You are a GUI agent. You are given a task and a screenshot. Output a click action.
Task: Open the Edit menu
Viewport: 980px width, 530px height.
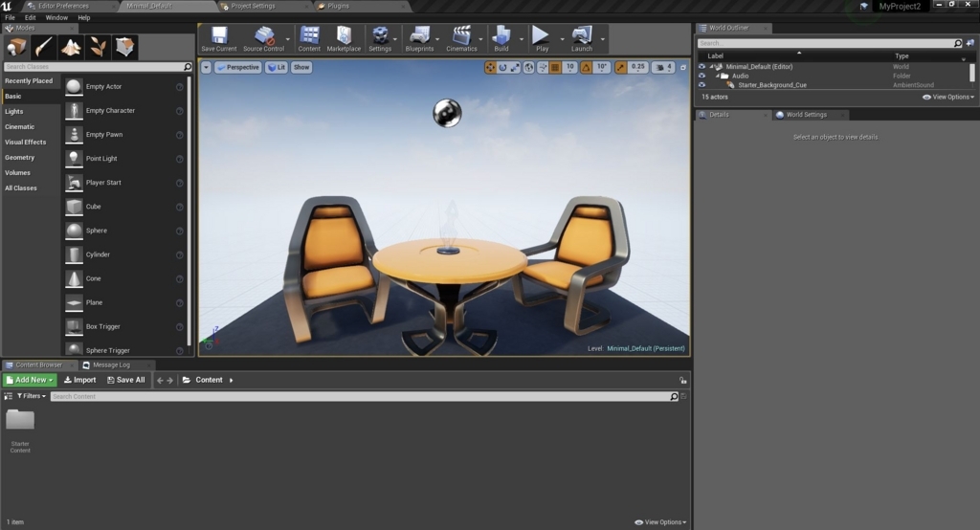pyautogui.click(x=30, y=17)
